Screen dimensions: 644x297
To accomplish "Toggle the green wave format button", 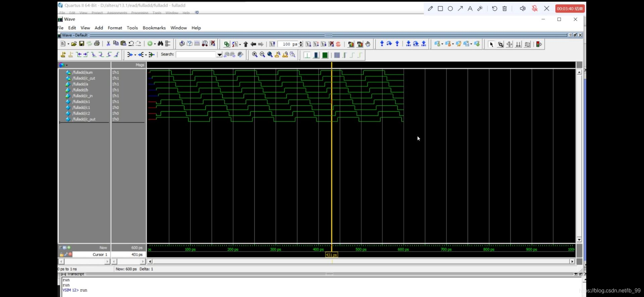I will coord(325,55).
